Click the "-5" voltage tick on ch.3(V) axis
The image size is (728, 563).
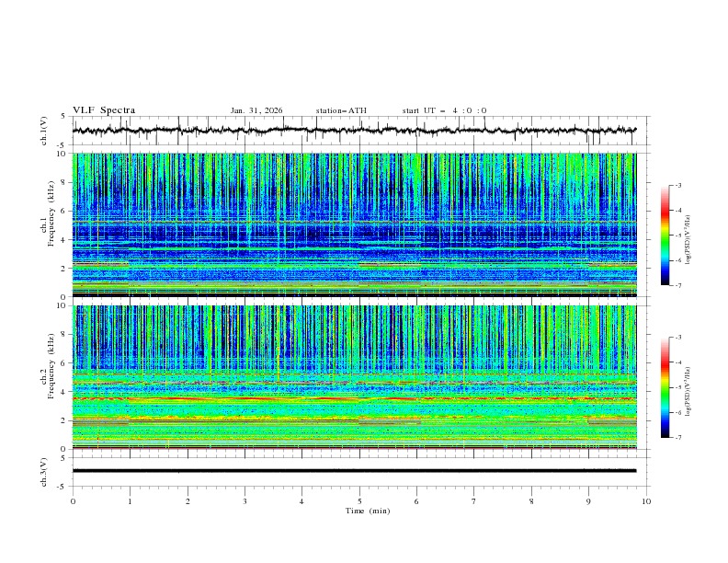point(62,487)
